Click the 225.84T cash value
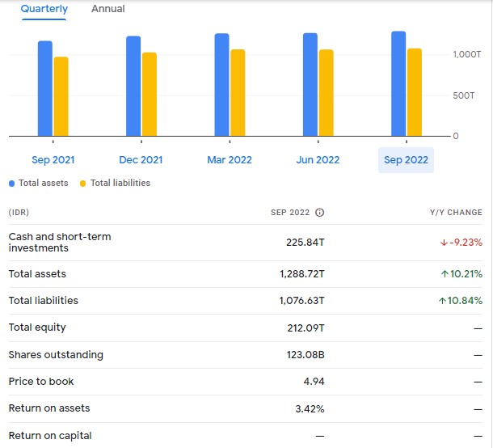This screenshot has width=493, height=448. click(x=305, y=243)
